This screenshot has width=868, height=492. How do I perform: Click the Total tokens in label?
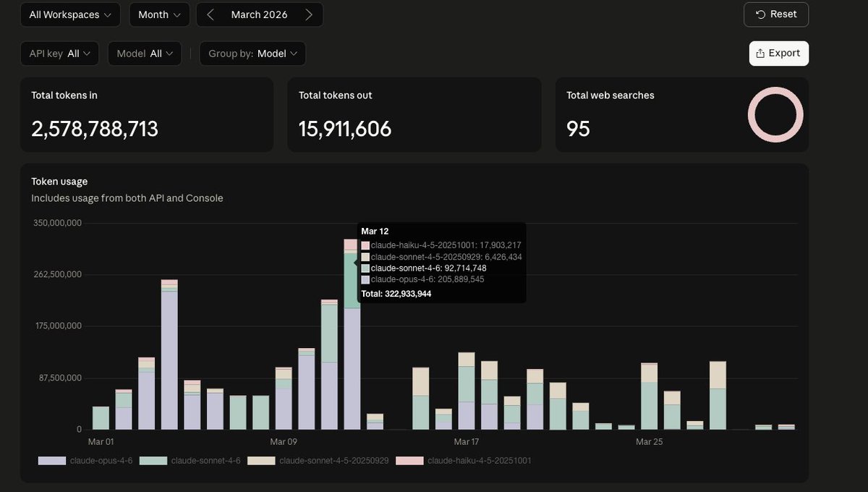pos(64,96)
